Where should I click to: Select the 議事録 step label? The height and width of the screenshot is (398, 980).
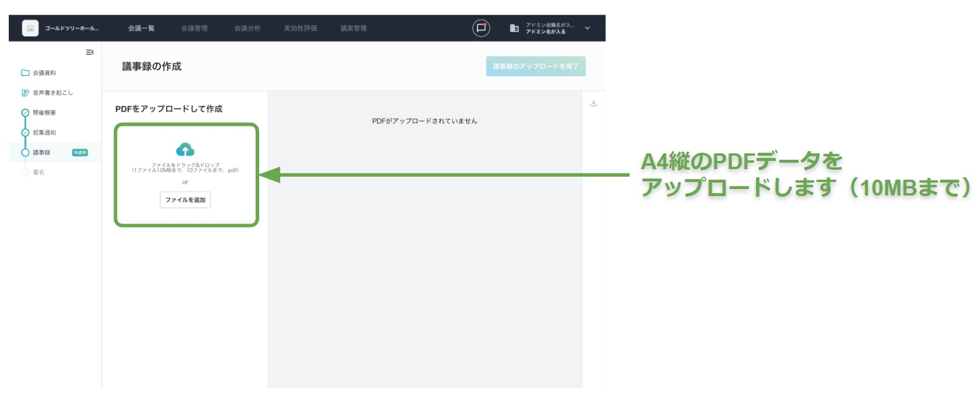[42, 153]
